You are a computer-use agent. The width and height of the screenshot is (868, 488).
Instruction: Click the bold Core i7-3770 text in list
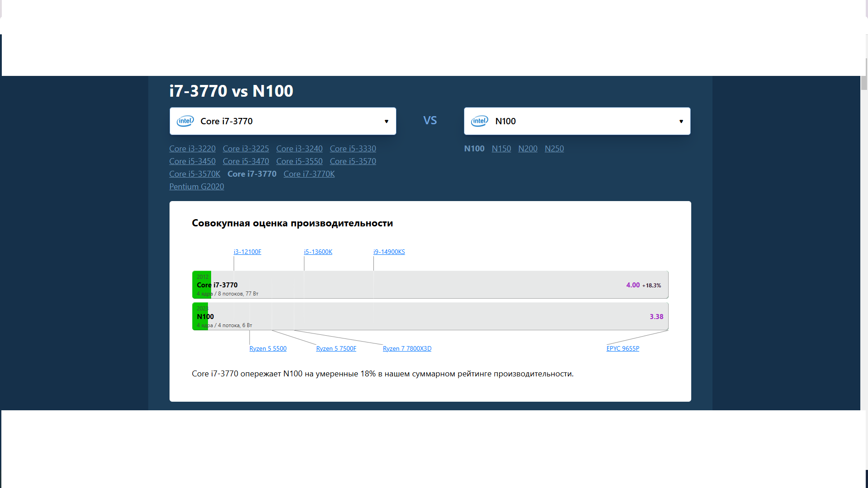(252, 174)
